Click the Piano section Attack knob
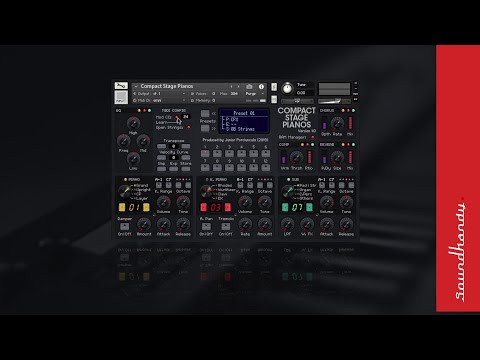The image size is (480, 360). 163,225
